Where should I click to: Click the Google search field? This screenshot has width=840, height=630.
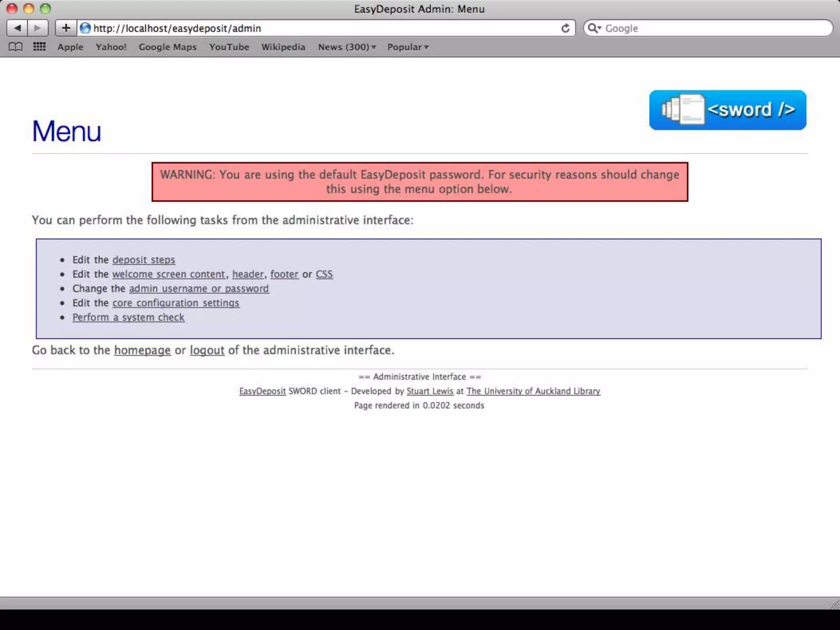pyautogui.click(x=714, y=28)
